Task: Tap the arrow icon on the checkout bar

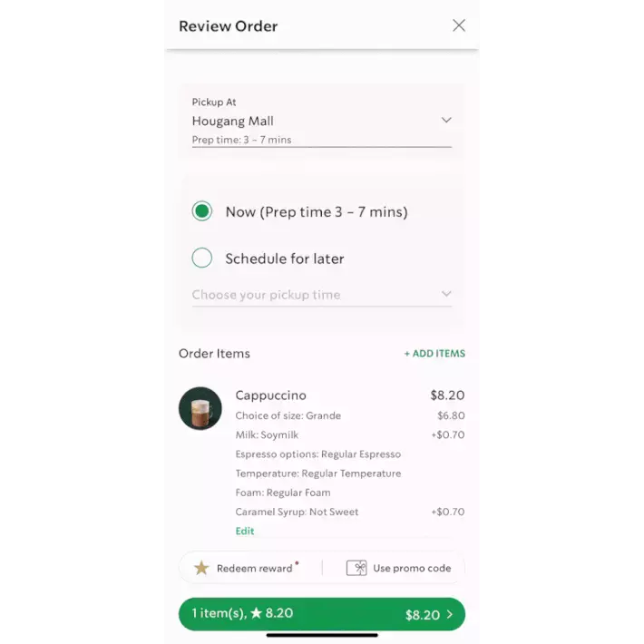Action: click(x=450, y=614)
